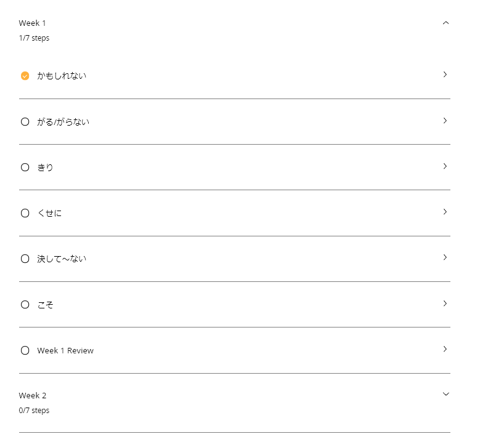The height and width of the screenshot is (442, 504).
Task: Click the Week 1 heading text
Action: pos(33,23)
